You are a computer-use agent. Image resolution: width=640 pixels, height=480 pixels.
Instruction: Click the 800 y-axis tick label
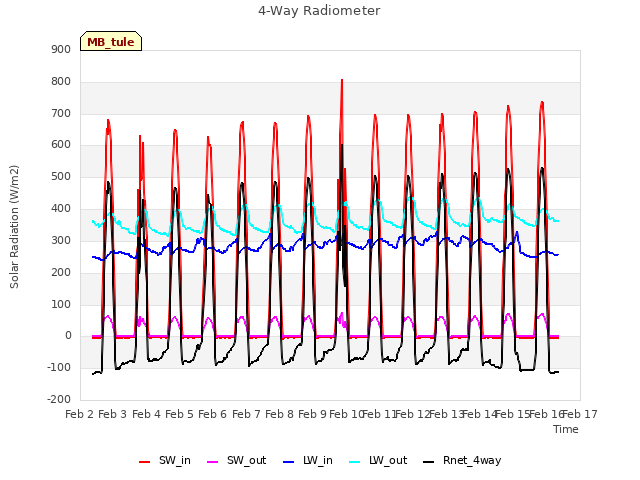point(61,82)
